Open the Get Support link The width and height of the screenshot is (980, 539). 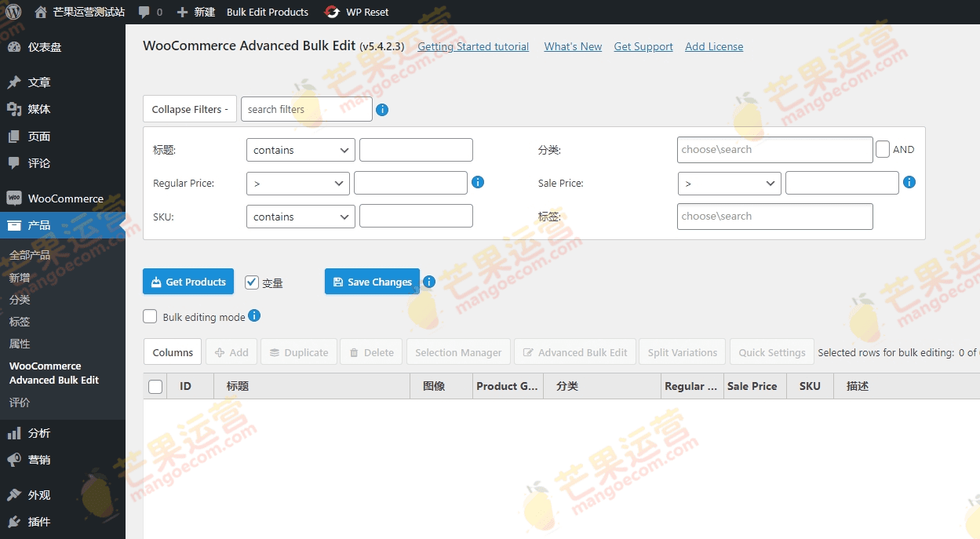643,46
